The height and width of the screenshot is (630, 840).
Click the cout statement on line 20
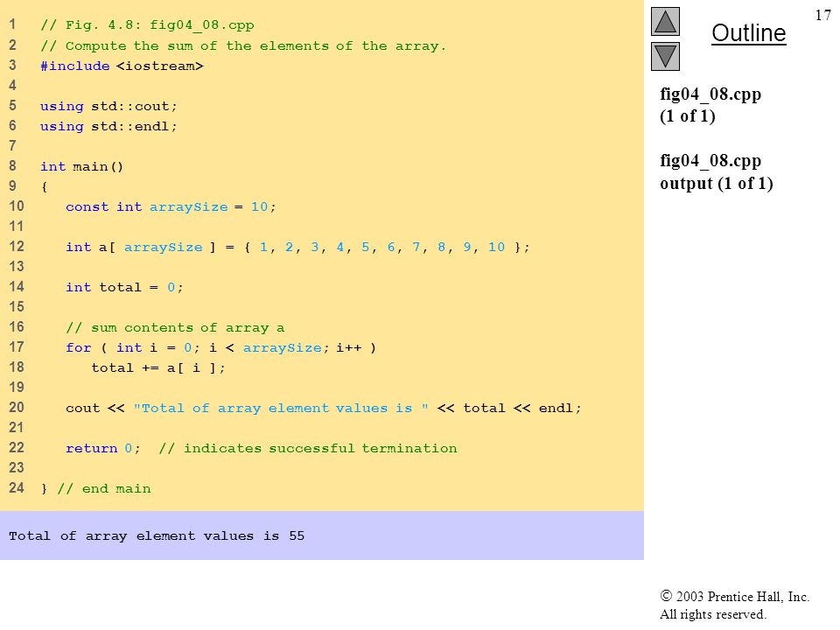pos(324,409)
